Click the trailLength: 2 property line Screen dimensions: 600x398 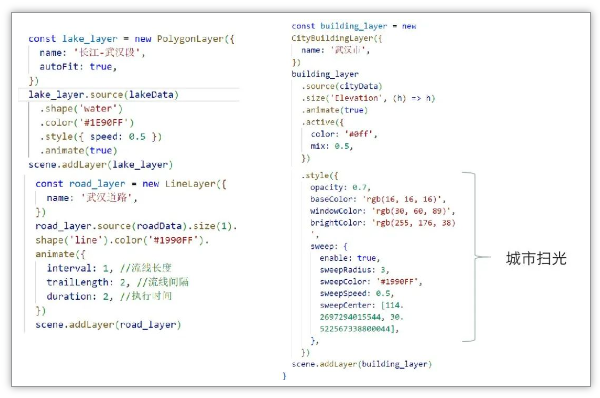tap(117, 282)
